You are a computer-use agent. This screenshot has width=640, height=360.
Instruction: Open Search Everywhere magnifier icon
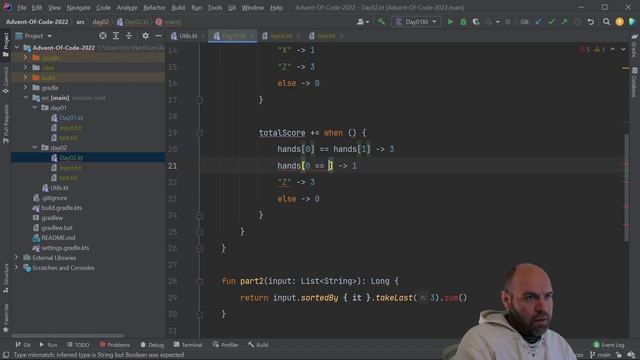coord(606,22)
